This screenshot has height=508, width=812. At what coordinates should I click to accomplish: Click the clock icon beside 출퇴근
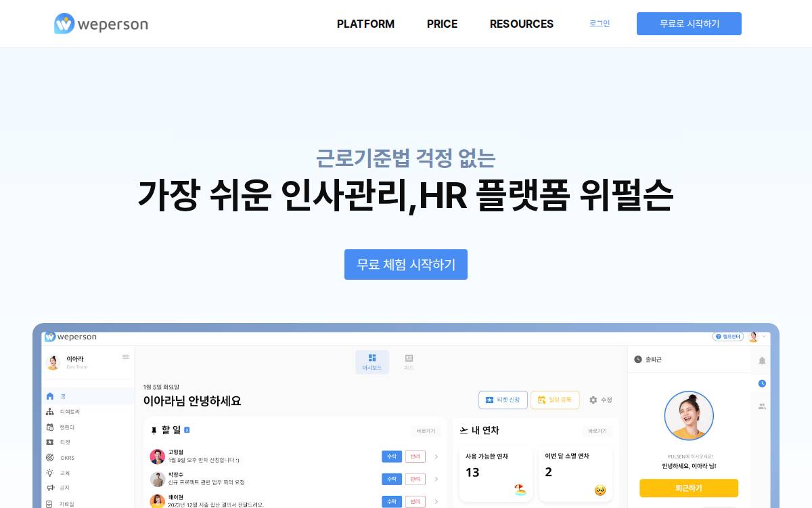[637, 359]
